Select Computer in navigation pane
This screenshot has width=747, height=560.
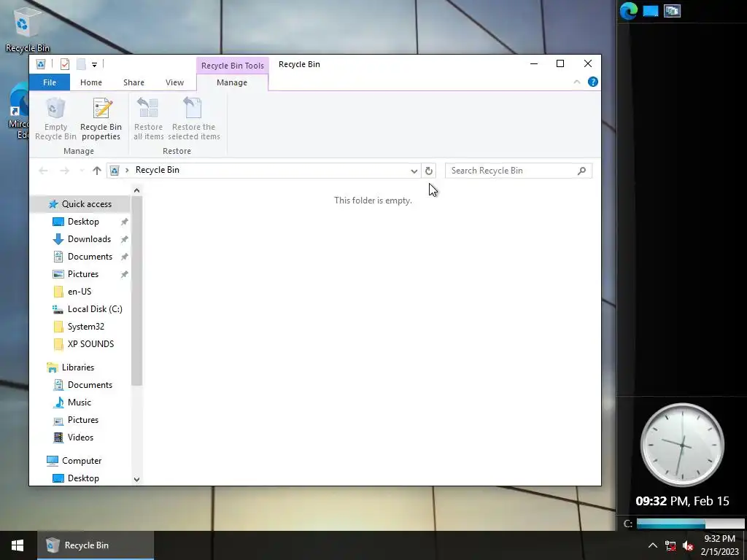(82, 461)
